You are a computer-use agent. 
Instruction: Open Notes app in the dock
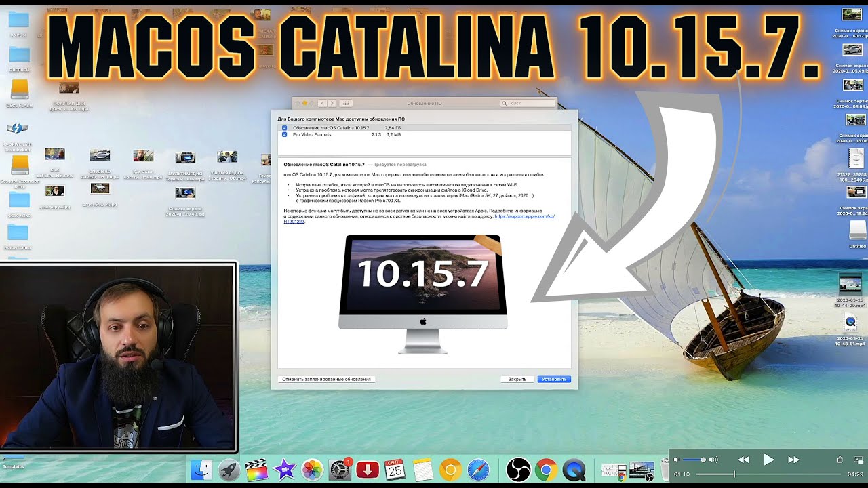tap(422, 470)
